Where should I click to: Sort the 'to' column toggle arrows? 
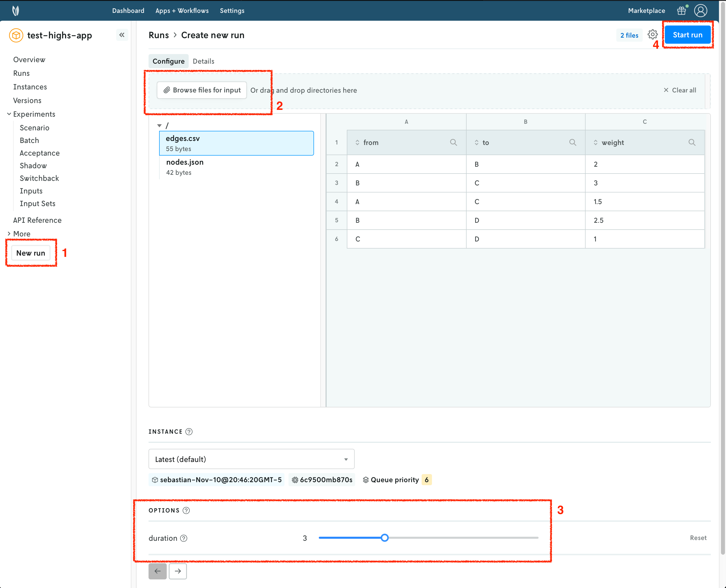(x=476, y=143)
